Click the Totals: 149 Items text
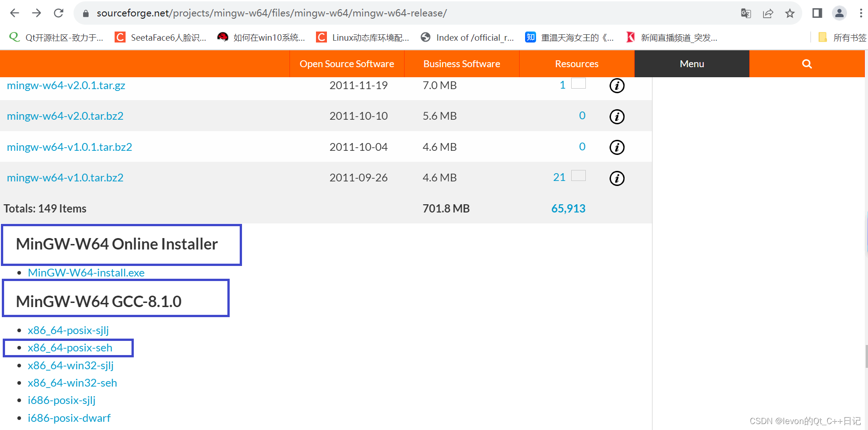Image resolution: width=868 pixels, height=430 pixels. point(45,209)
